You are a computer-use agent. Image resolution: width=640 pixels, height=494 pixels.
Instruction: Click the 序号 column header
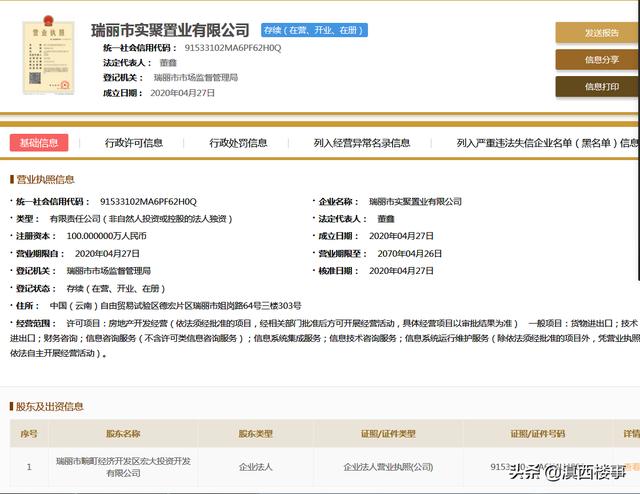[x=29, y=435]
